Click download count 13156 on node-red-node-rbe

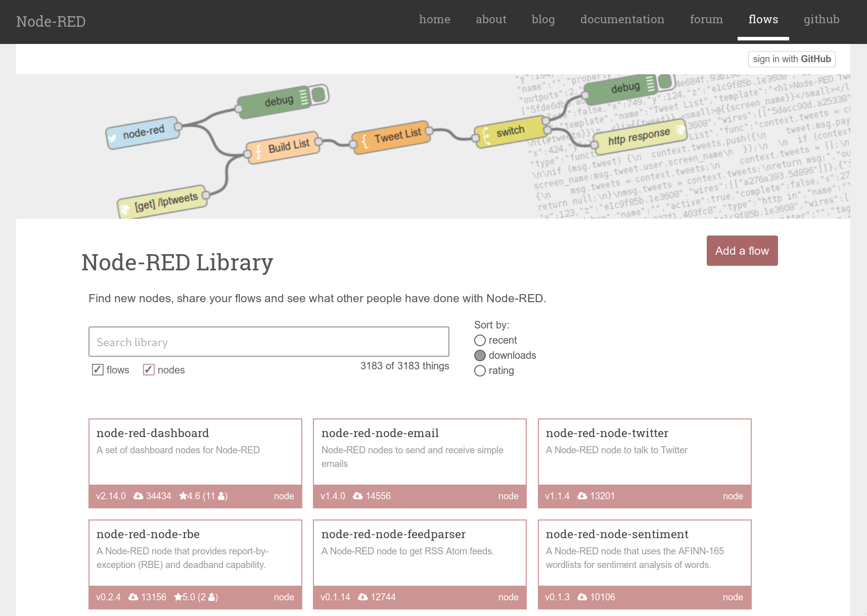click(x=154, y=597)
